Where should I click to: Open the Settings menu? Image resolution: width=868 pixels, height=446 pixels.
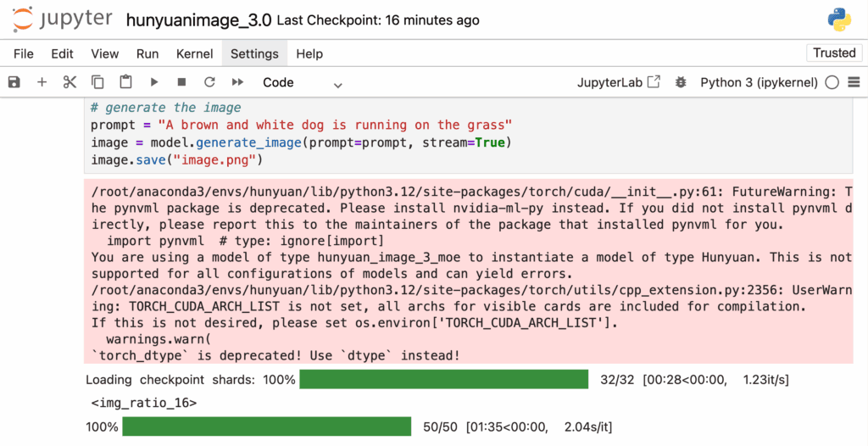coord(254,53)
